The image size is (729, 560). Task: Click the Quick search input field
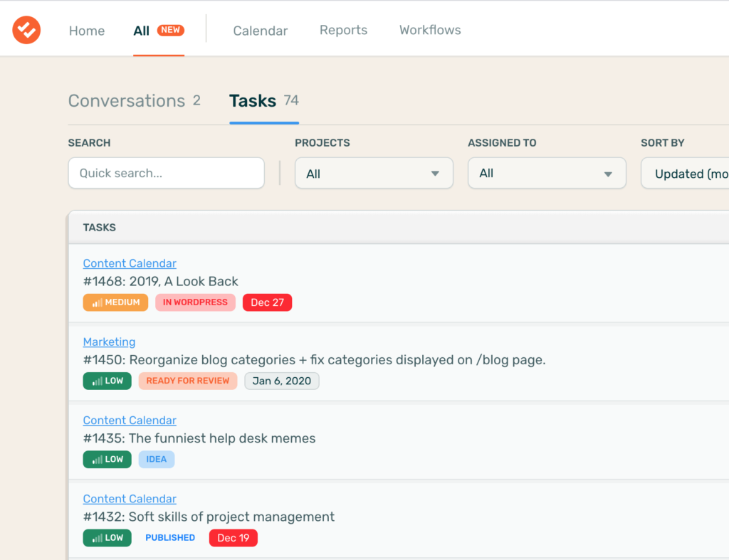[166, 174]
